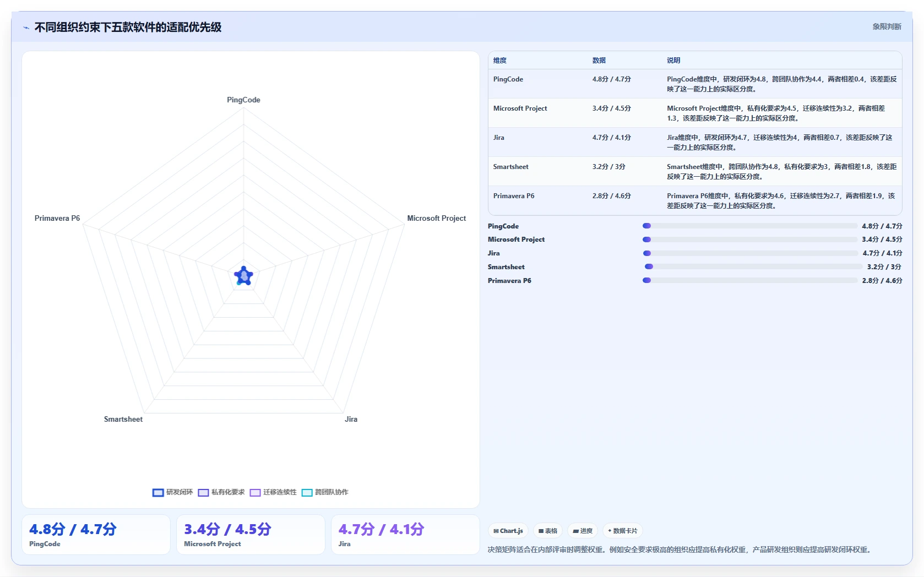The height and width of the screenshot is (577, 924).
Task: Click the page title 不同组织约束下五款软件的适配优先级
Action: pyautogui.click(x=128, y=28)
